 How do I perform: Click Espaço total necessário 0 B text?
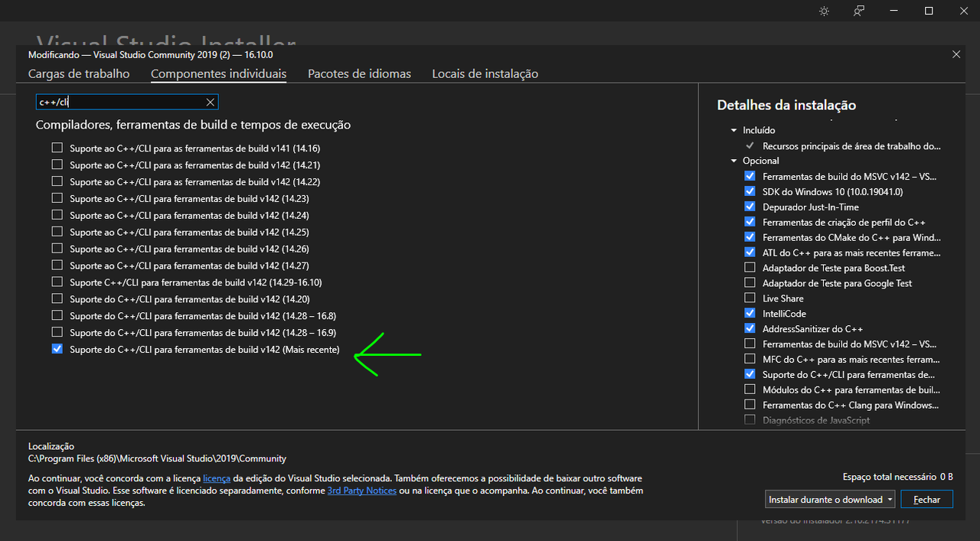coord(897,477)
